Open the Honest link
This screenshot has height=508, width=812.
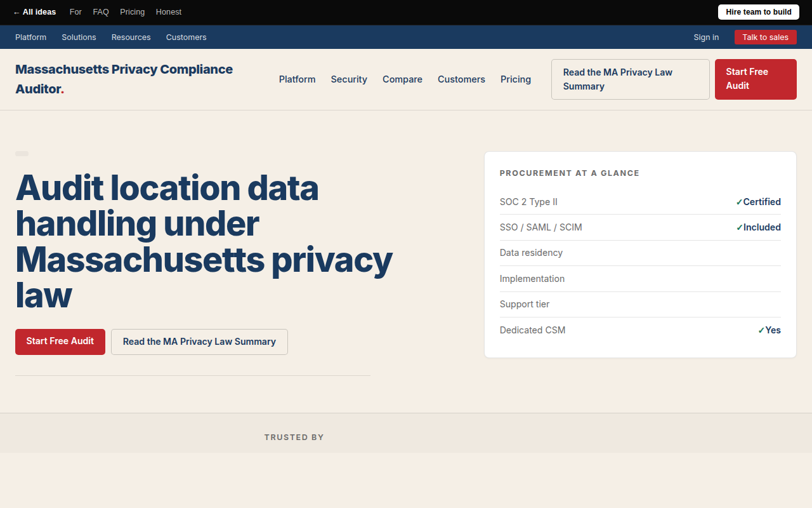(169, 12)
